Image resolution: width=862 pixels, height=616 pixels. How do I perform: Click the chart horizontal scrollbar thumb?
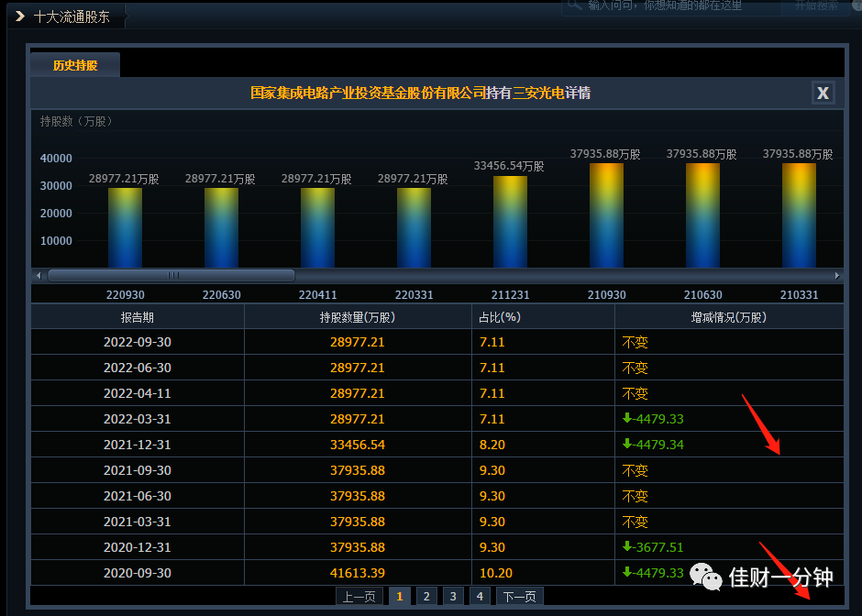pyautogui.click(x=171, y=275)
